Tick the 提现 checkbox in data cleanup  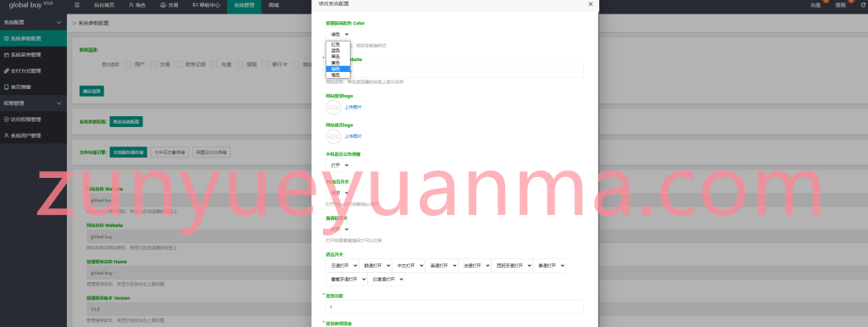[240, 64]
